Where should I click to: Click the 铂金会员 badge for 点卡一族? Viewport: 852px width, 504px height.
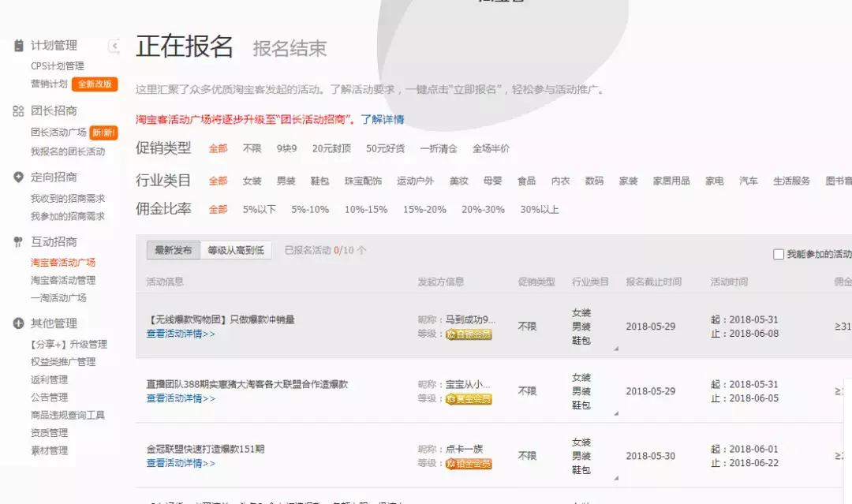click(470, 465)
